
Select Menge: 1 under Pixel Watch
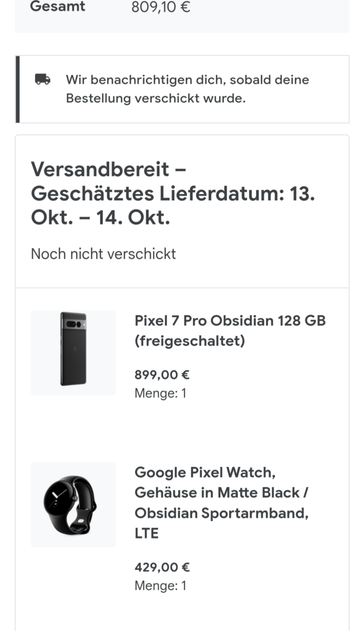160,585
